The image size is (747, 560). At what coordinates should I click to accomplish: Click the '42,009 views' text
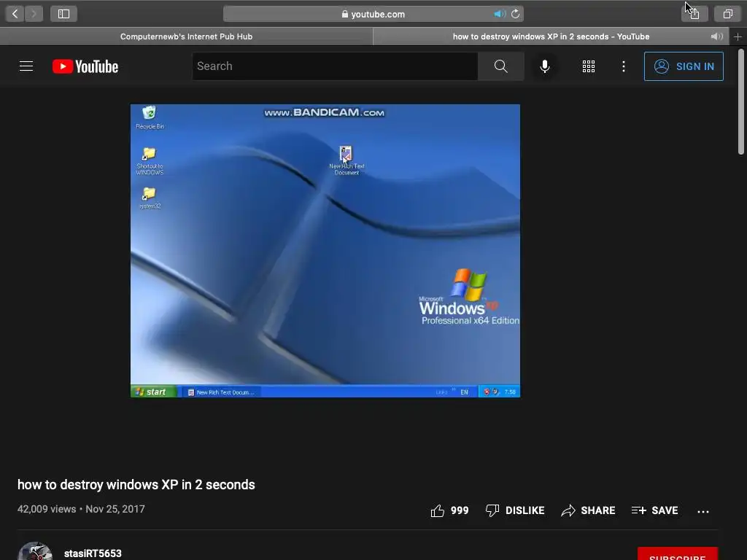pyautogui.click(x=47, y=509)
